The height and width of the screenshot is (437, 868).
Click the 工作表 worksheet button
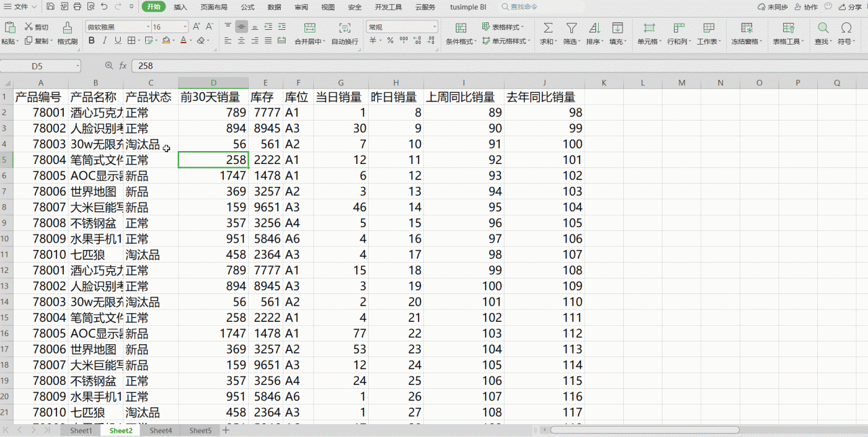(709, 33)
